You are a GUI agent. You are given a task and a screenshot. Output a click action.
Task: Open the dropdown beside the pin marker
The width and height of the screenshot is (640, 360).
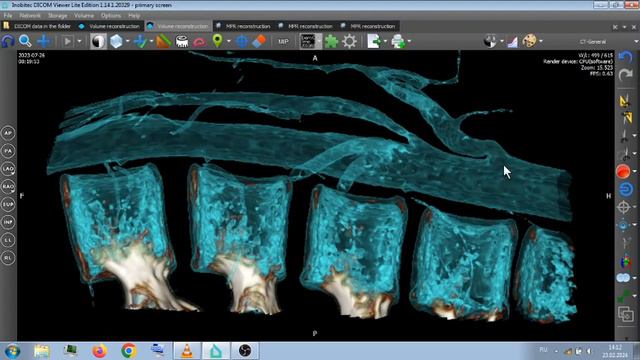[x=229, y=41]
